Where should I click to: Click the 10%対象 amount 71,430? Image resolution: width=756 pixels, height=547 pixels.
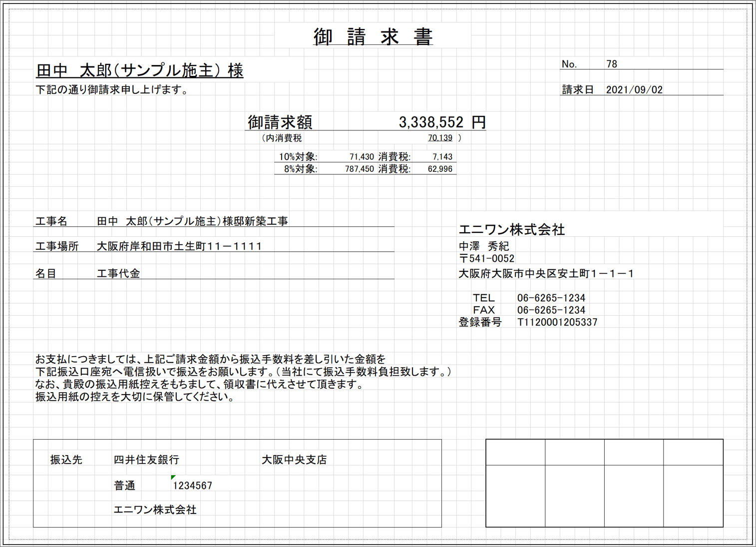tap(361, 156)
